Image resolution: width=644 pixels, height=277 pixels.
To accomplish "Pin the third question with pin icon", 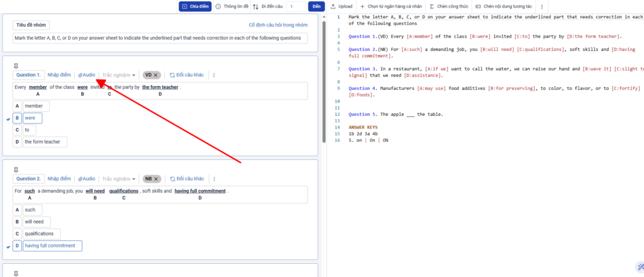I will pyautogui.click(x=16, y=273).
